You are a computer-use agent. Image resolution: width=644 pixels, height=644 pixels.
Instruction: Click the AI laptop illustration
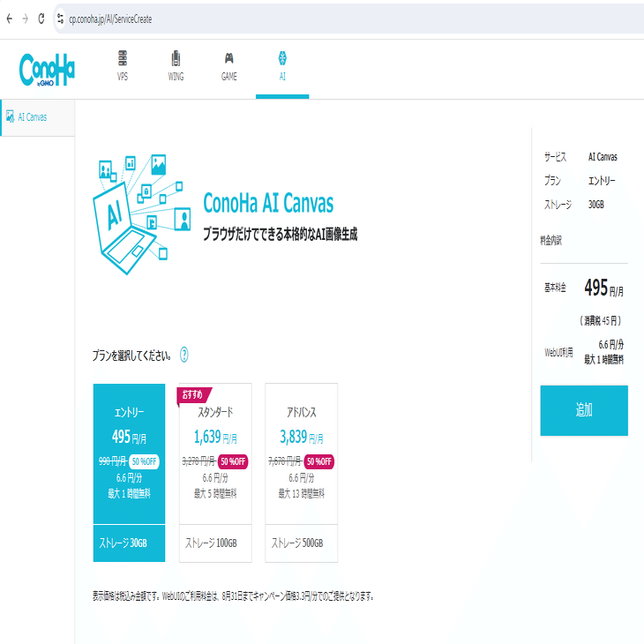point(141,214)
